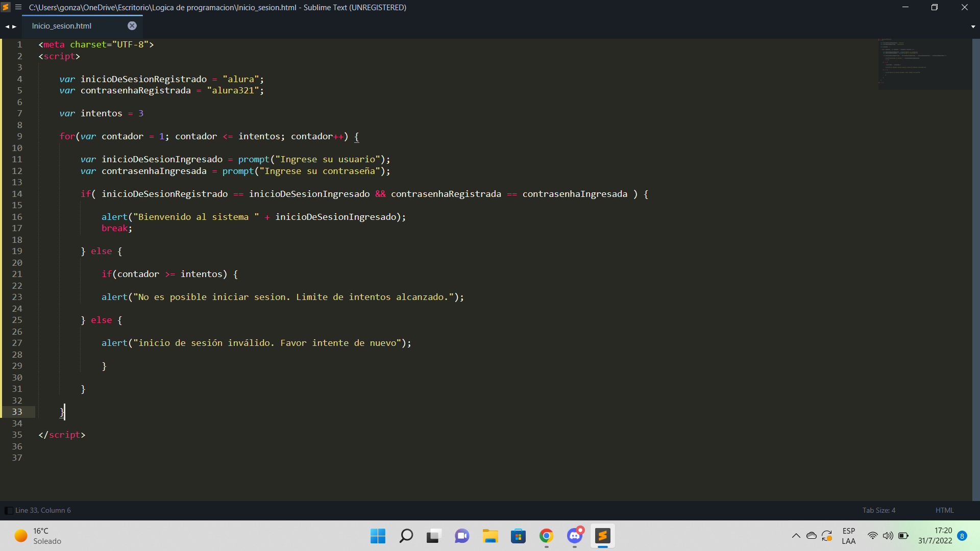Image resolution: width=980 pixels, height=551 pixels.
Task: Open the weather widget showing 16°C Soleado
Action: pos(38,536)
